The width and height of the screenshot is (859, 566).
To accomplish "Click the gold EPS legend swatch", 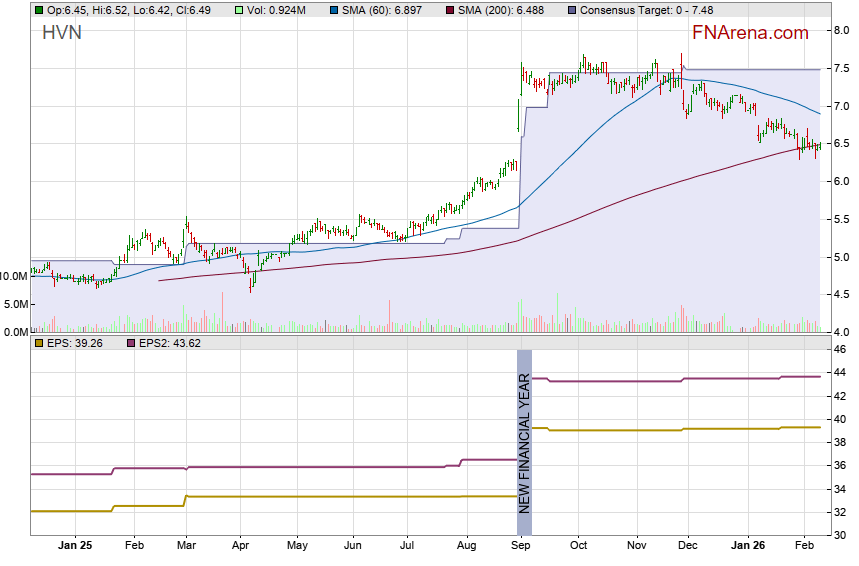I will click(x=39, y=343).
